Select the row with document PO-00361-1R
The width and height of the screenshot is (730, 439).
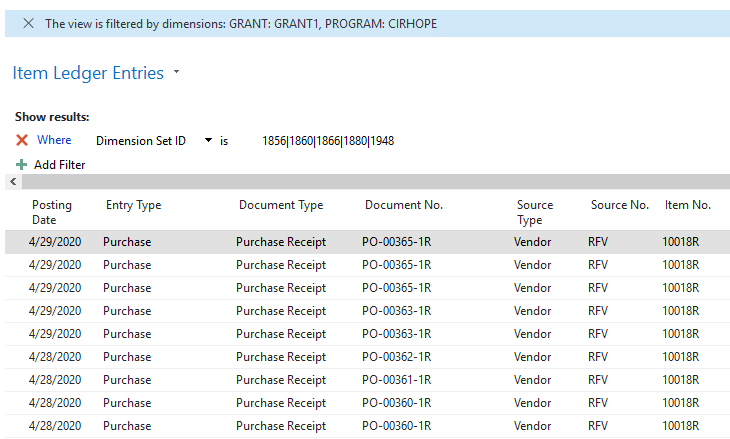click(x=396, y=380)
